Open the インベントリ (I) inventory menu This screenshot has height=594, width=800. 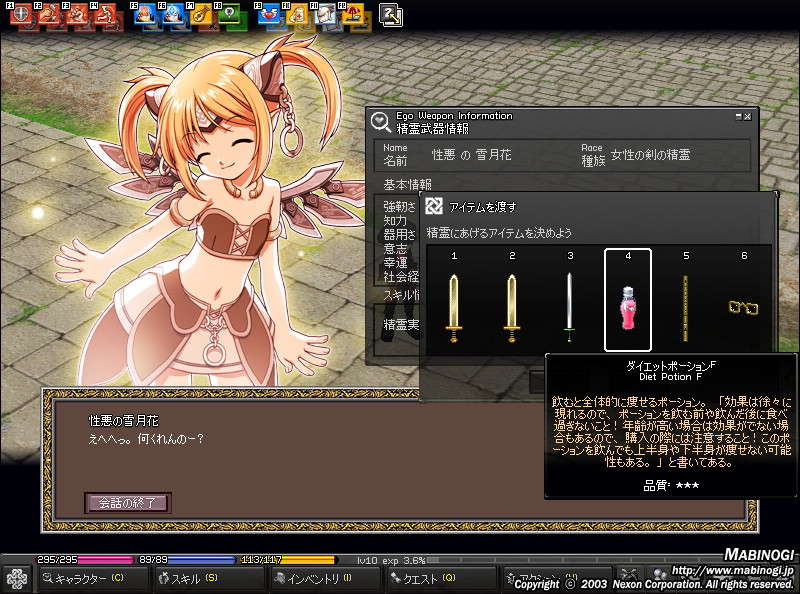[325, 578]
